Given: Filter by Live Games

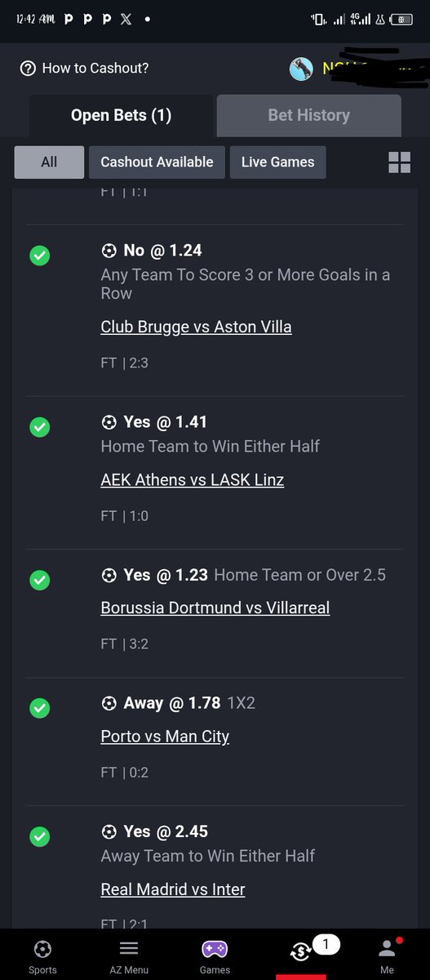Looking at the screenshot, I should 277,162.
